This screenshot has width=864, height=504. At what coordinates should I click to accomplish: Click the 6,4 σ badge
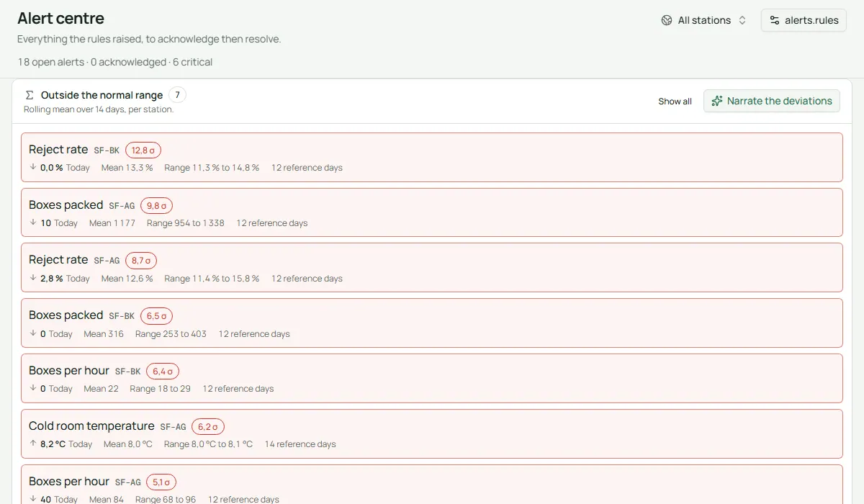pyautogui.click(x=163, y=371)
